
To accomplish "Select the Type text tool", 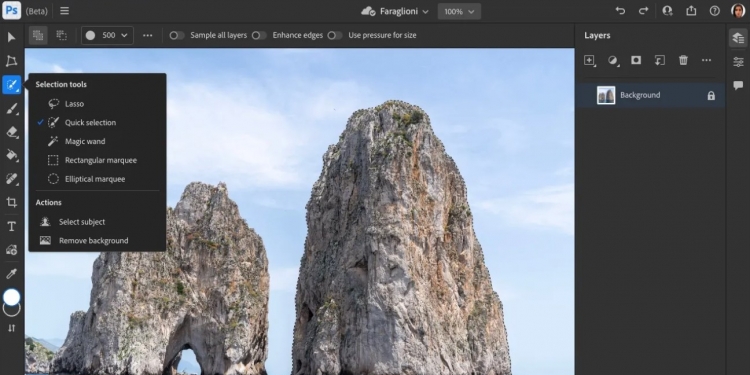I will pyautogui.click(x=11, y=226).
